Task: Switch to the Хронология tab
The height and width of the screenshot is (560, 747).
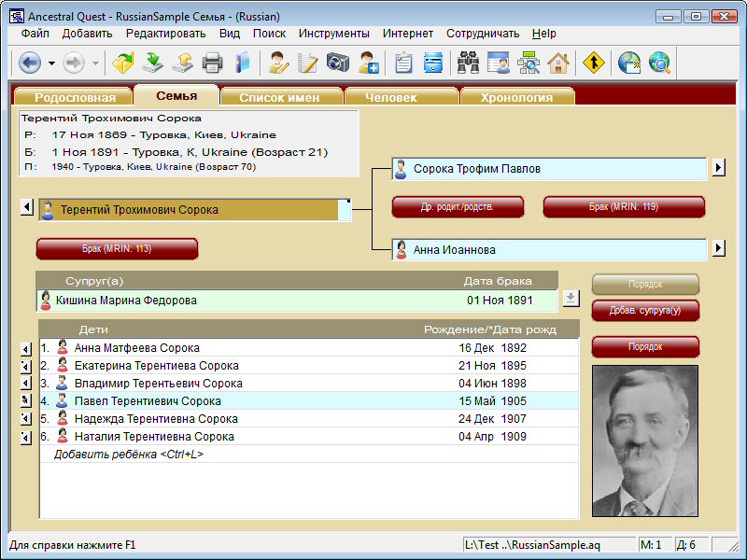Action: [516, 97]
